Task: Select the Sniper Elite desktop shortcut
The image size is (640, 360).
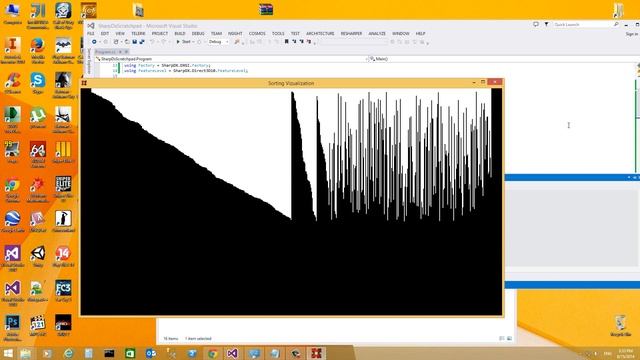Action: click(63, 190)
